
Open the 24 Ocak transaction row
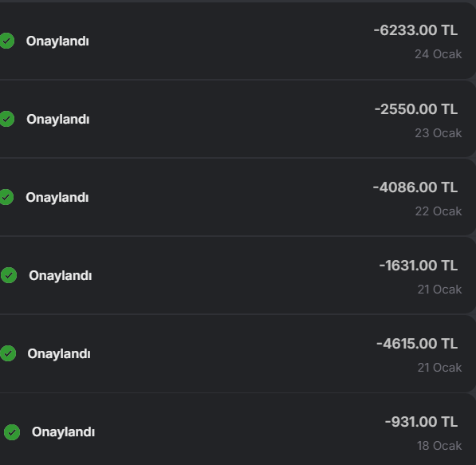238,41
